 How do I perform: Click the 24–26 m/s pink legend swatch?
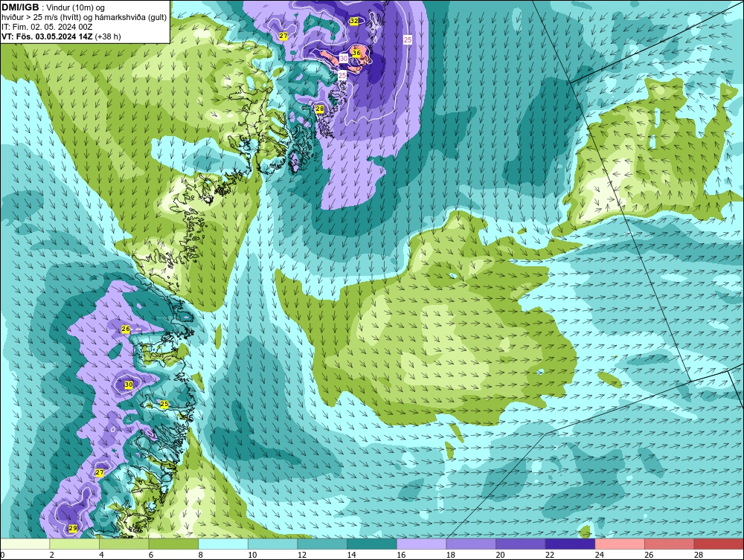[620, 544]
